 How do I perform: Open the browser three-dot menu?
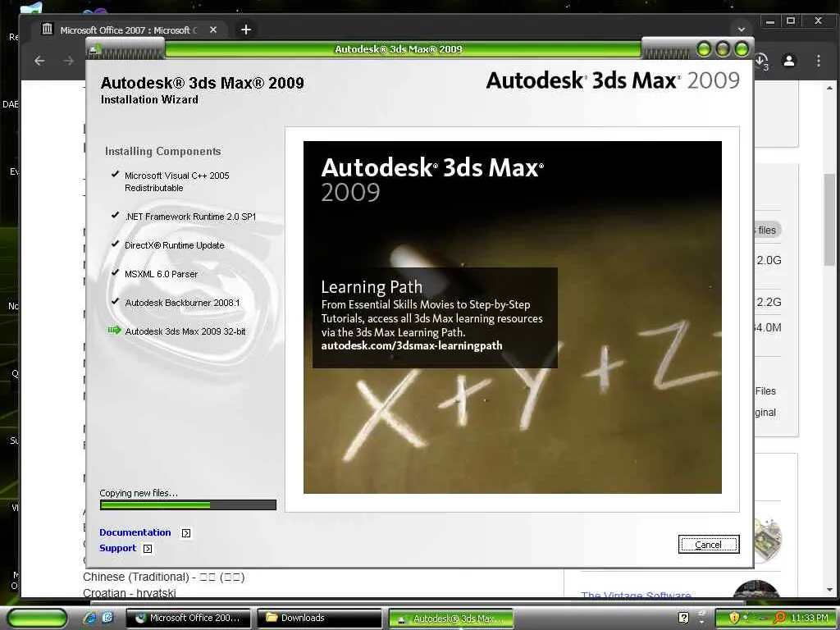819,61
